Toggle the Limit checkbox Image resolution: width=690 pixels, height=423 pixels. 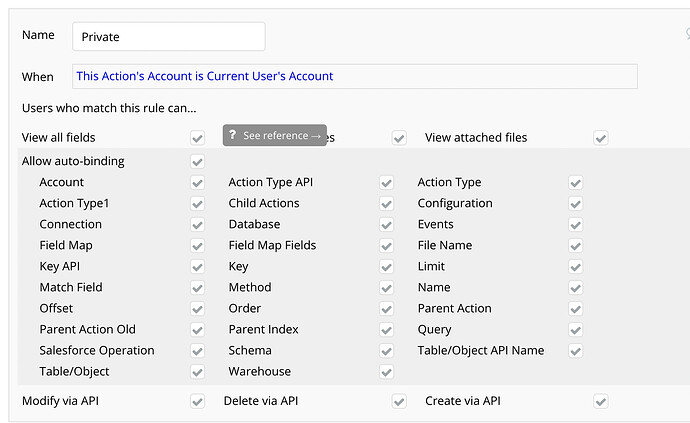pos(576,267)
